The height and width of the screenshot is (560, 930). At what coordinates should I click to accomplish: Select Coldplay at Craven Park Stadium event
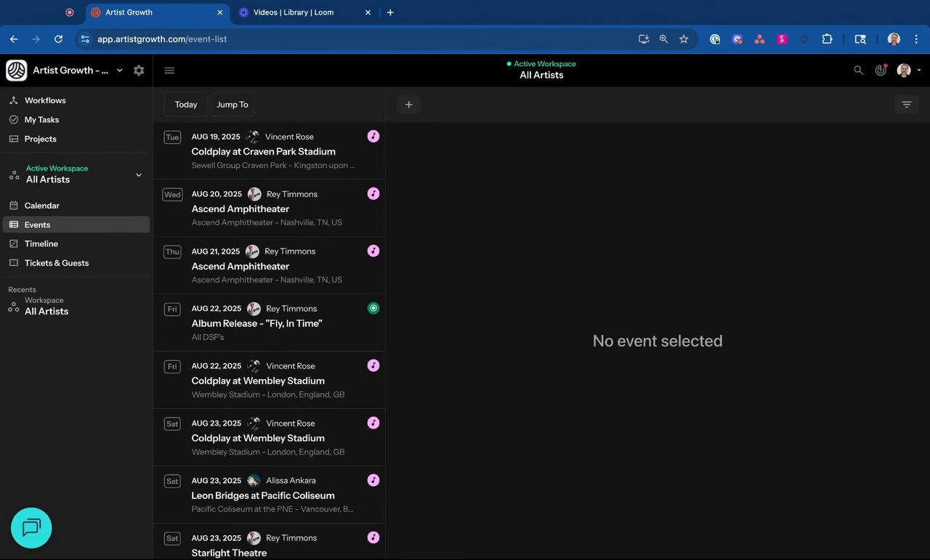pos(269,151)
